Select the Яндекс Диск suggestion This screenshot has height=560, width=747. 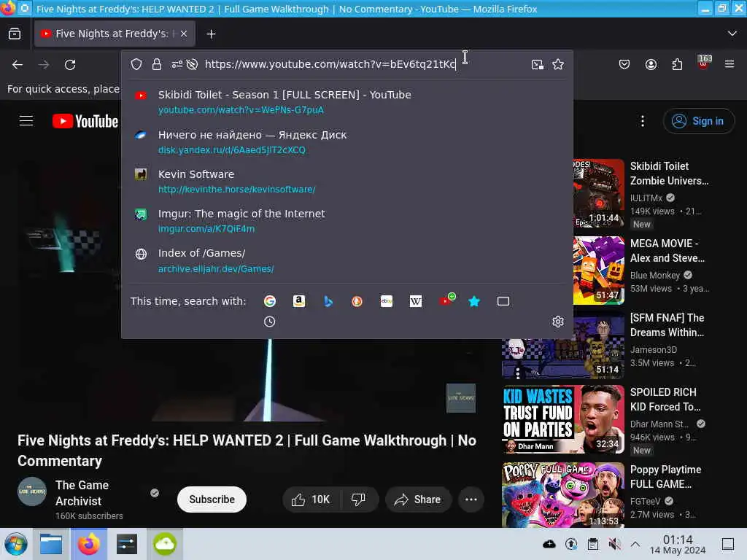click(x=347, y=142)
